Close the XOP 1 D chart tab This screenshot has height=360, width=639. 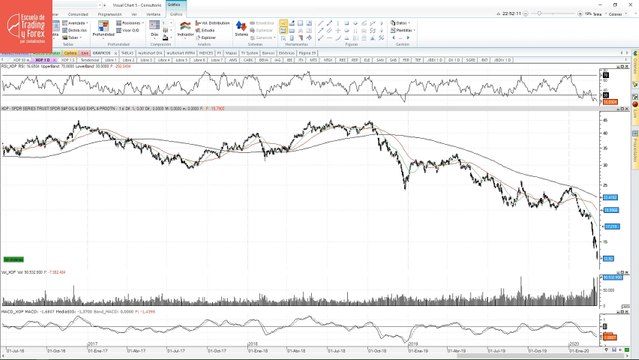(54, 60)
